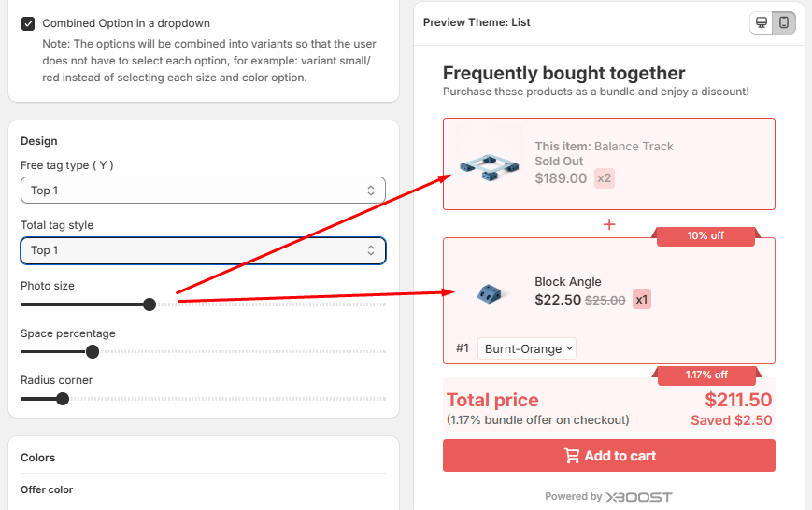Switch preview to mobile view icon

coord(784,22)
